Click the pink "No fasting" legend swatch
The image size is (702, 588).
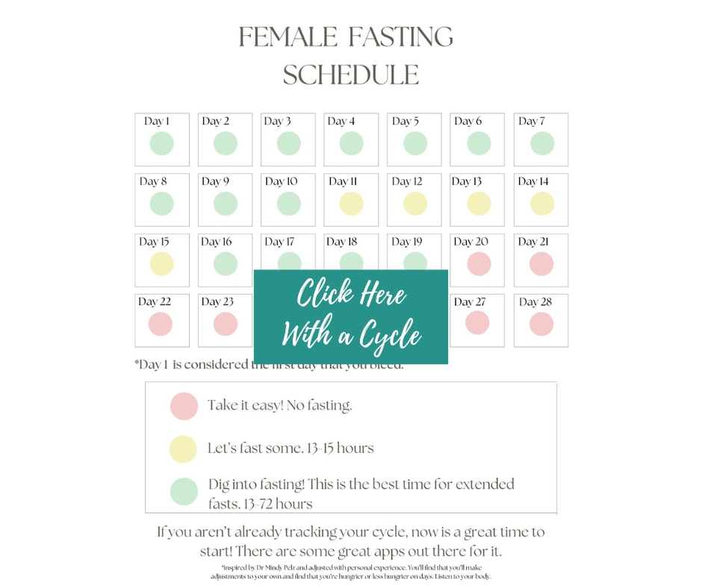click(184, 407)
